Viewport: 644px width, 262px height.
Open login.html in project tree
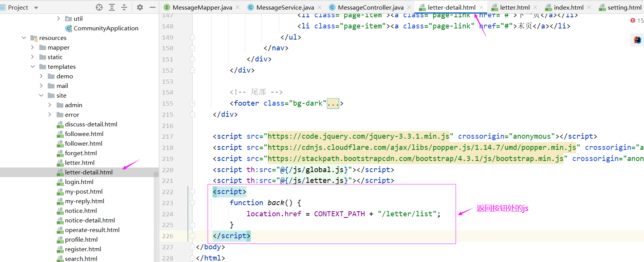[79, 182]
